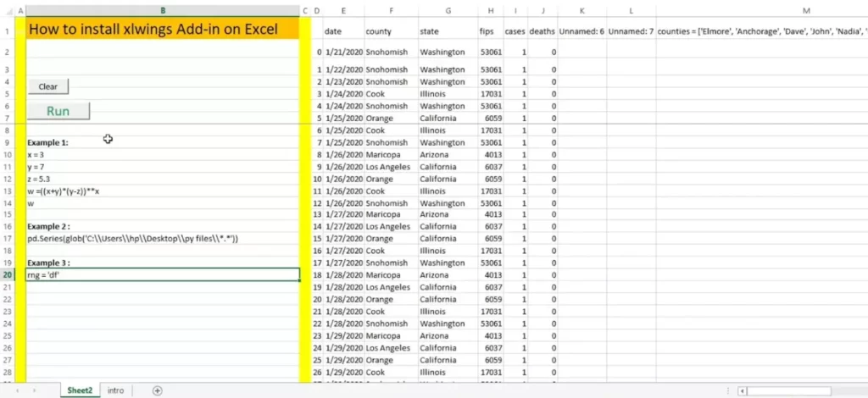This screenshot has width=868, height=398.
Task: Click the 'deaths' header cell
Action: pos(542,31)
